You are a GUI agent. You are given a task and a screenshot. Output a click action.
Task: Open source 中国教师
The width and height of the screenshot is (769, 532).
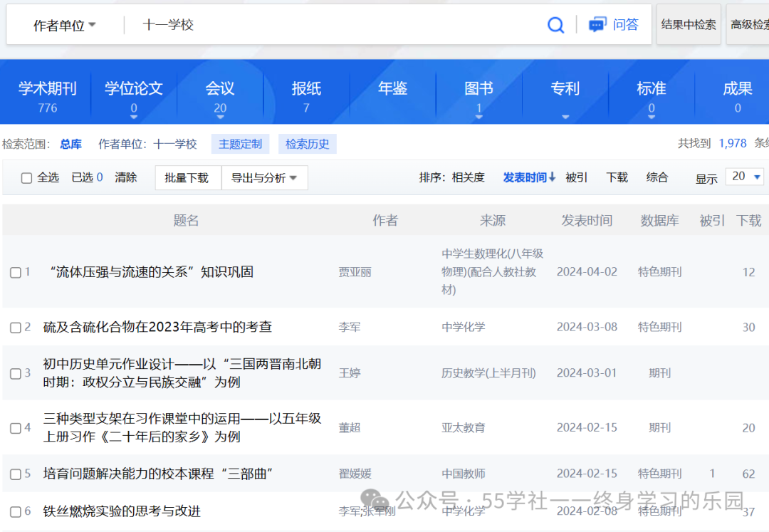(463, 474)
